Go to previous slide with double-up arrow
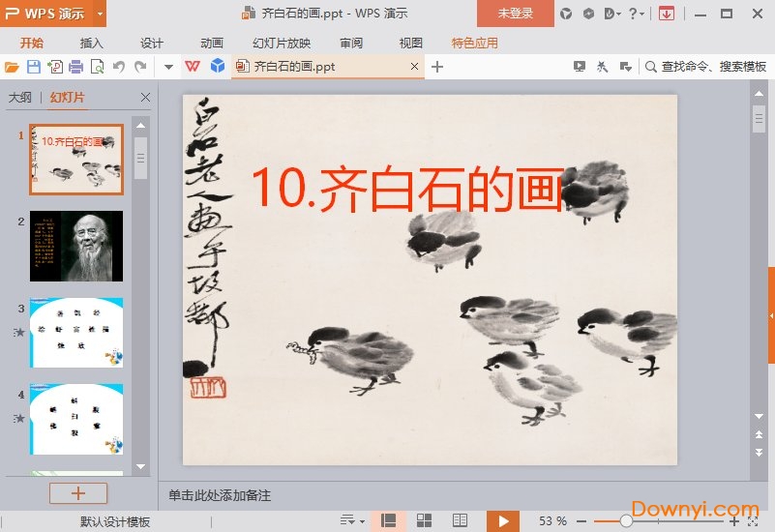The height and width of the screenshot is (532, 775). (760, 434)
